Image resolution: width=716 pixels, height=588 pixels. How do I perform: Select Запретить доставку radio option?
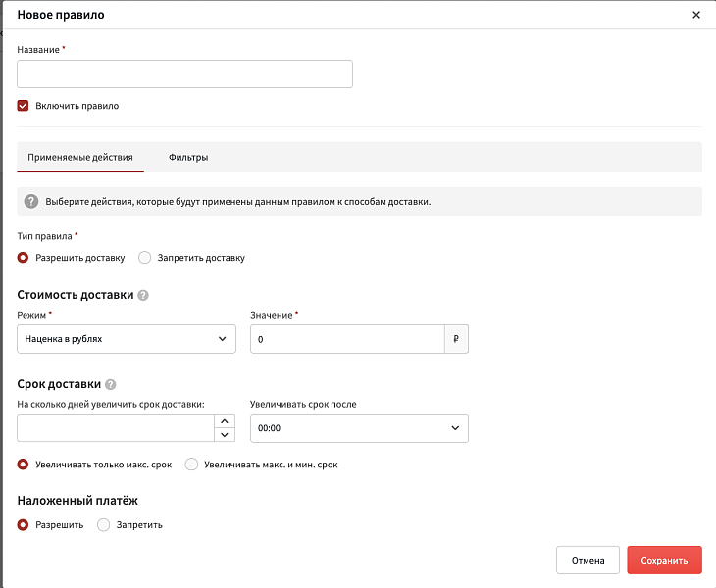(x=145, y=258)
